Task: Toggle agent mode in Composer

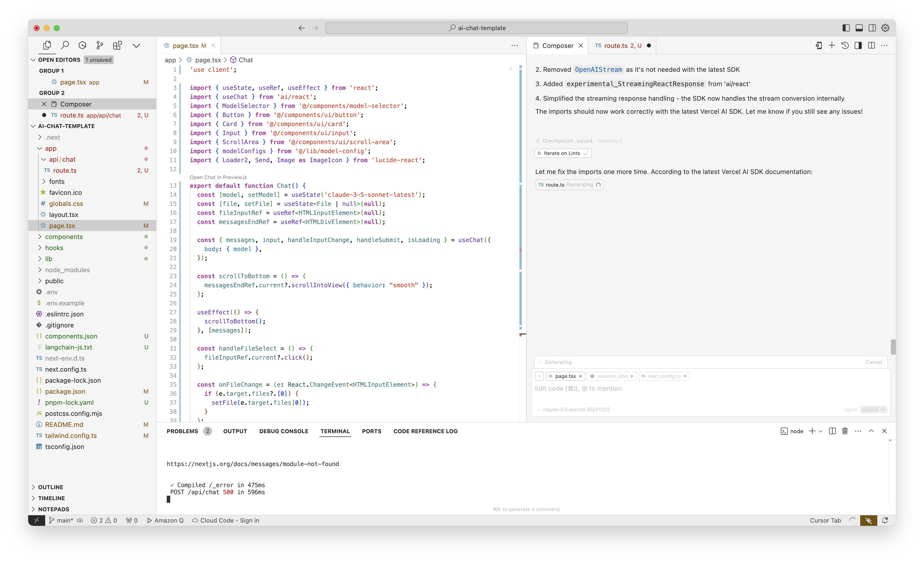Action: (850, 410)
